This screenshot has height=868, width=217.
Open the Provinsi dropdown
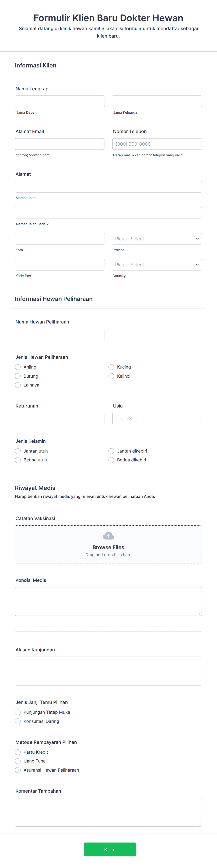(x=157, y=239)
